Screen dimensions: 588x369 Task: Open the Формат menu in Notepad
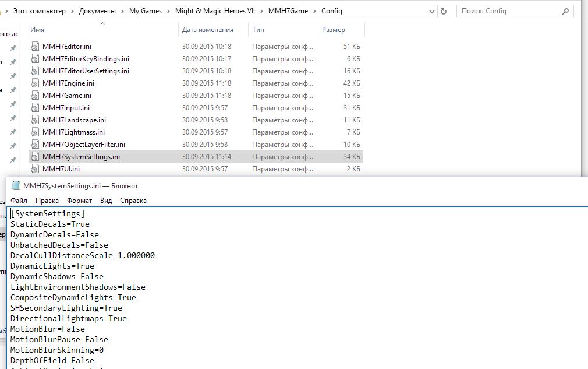tap(80, 201)
